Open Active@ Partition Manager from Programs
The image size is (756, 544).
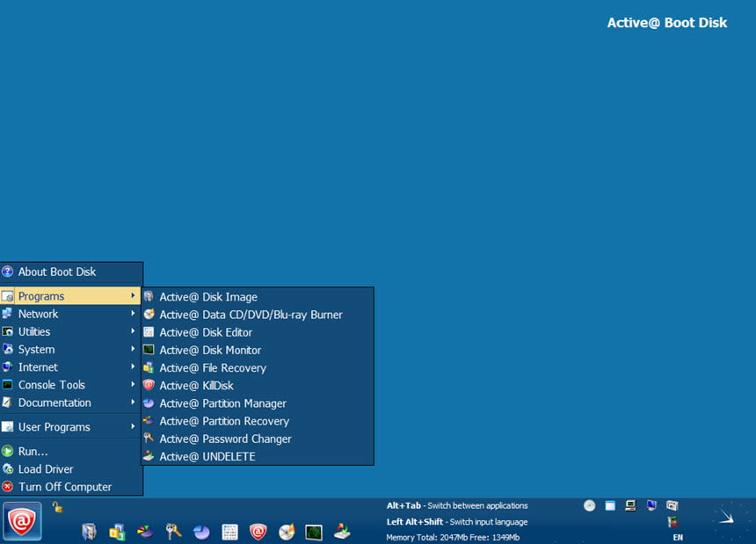click(258, 403)
